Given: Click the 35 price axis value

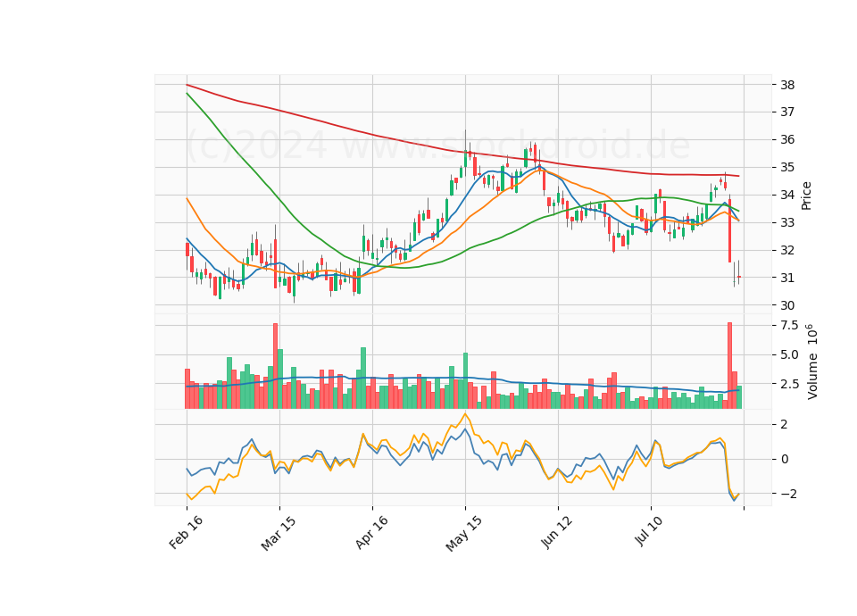Looking at the screenshot, I should coord(787,167).
